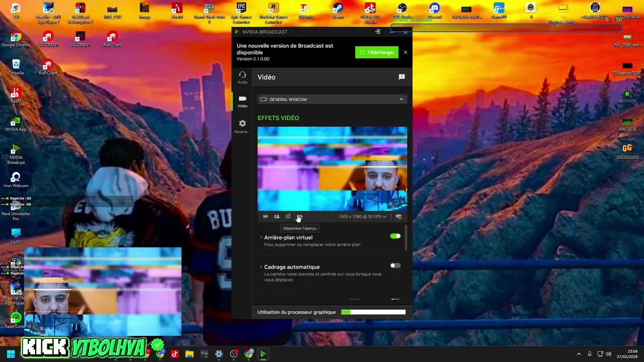Image resolution: width=644 pixels, height=362 pixels.
Task: Select the Grand Theft Auto V desktop icon
Action: (x=209, y=13)
